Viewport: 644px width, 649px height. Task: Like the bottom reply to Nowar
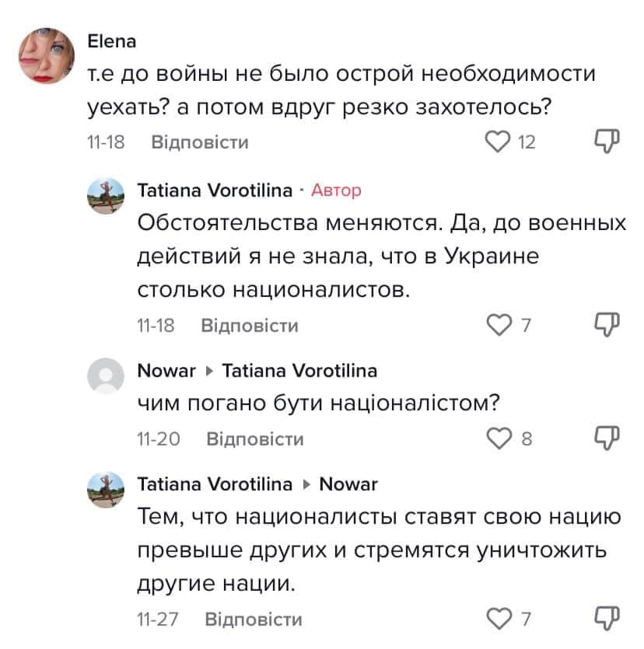pyautogui.click(x=499, y=618)
